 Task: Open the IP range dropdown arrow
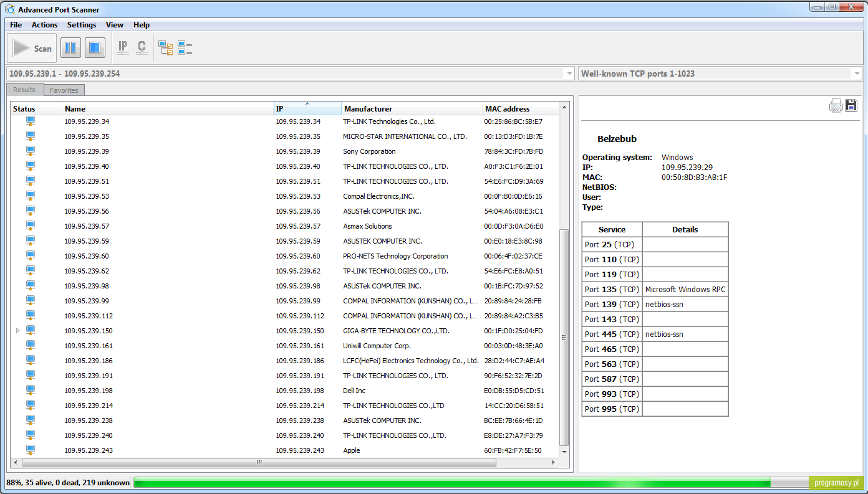[x=569, y=74]
